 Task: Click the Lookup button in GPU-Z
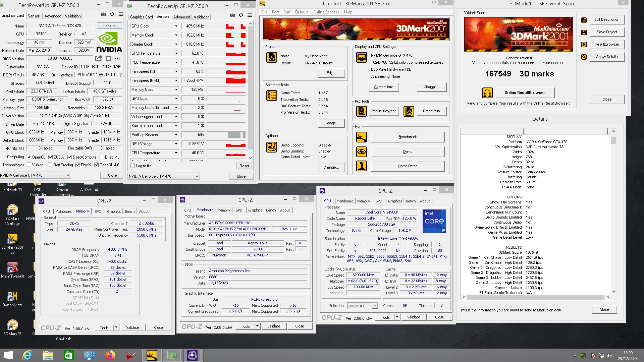(x=109, y=26)
